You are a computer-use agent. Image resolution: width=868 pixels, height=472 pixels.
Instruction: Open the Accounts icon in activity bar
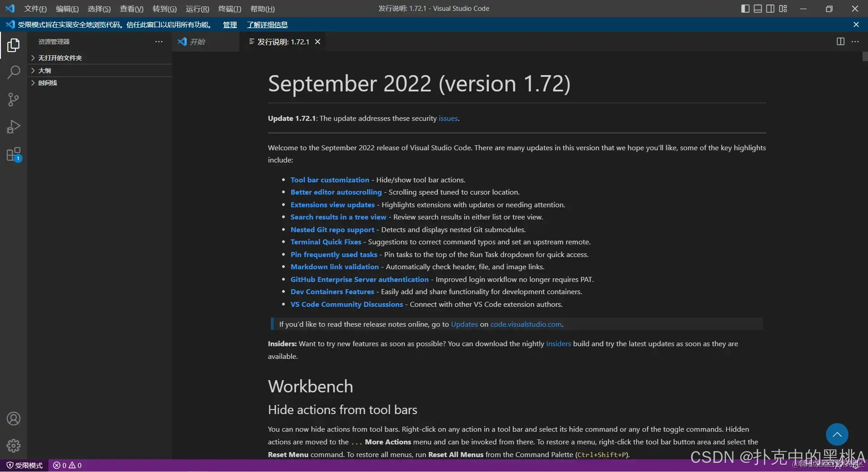pyautogui.click(x=14, y=419)
